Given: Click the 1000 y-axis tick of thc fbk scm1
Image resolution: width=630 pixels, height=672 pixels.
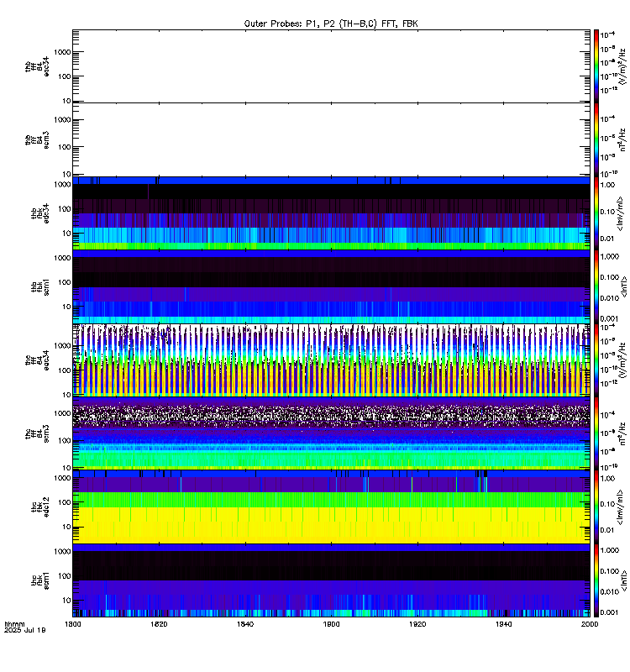Looking at the screenshot, I should (x=62, y=552).
